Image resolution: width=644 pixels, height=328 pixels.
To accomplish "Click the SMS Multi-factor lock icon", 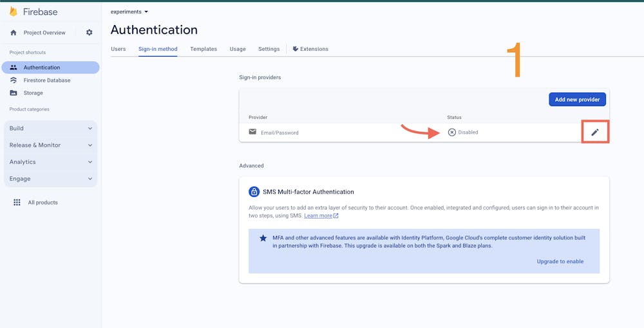I will [x=254, y=192].
